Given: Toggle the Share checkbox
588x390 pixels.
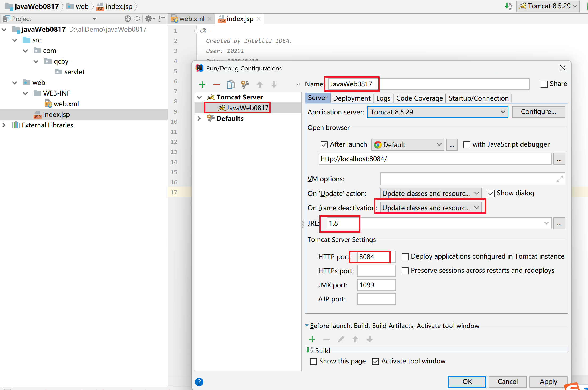Looking at the screenshot, I should pyautogui.click(x=544, y=84).
